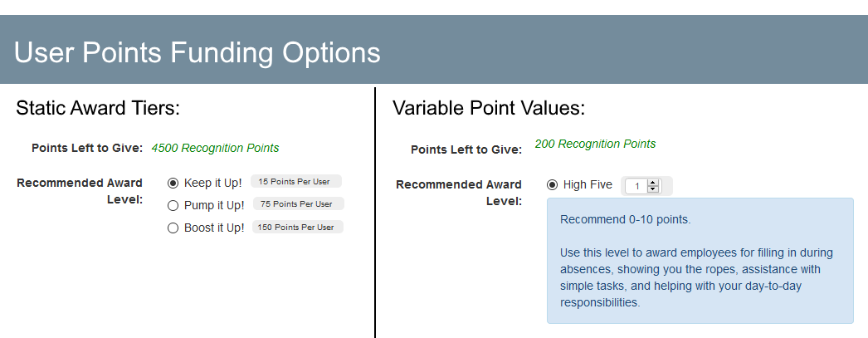Click the 200 Recognition Points text
The height and width of the screenshot is (338, 868).
(595, 144)
